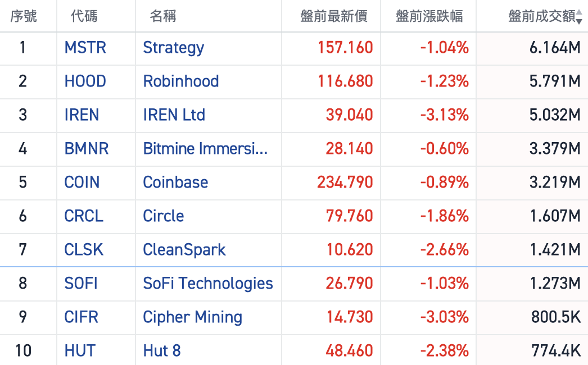The image size is (588, 365).
Task: Select the 名稱 column header
Action: 163,16
